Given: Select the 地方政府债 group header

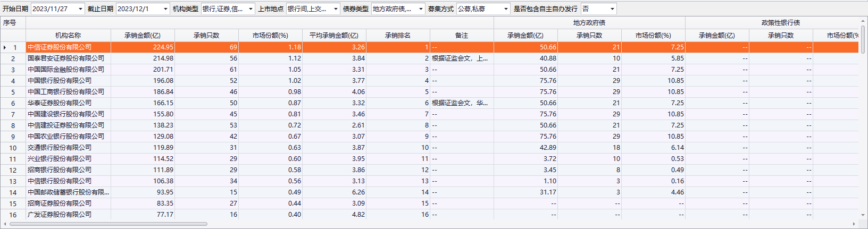Looking at the screenshot, I should tap(589, 23).
